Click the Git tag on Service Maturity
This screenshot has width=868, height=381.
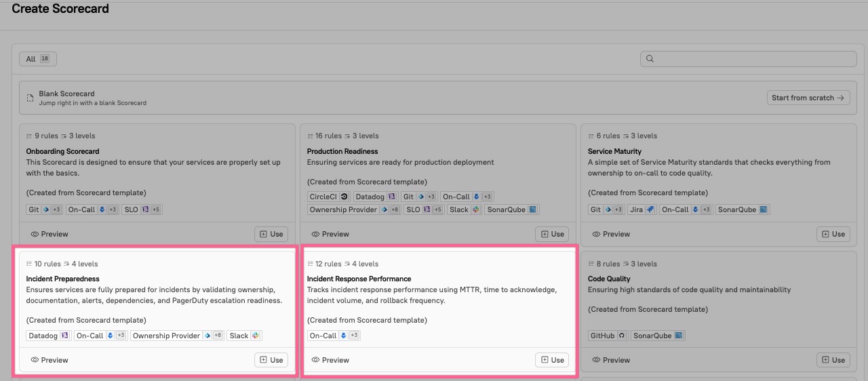click(606, 209)
